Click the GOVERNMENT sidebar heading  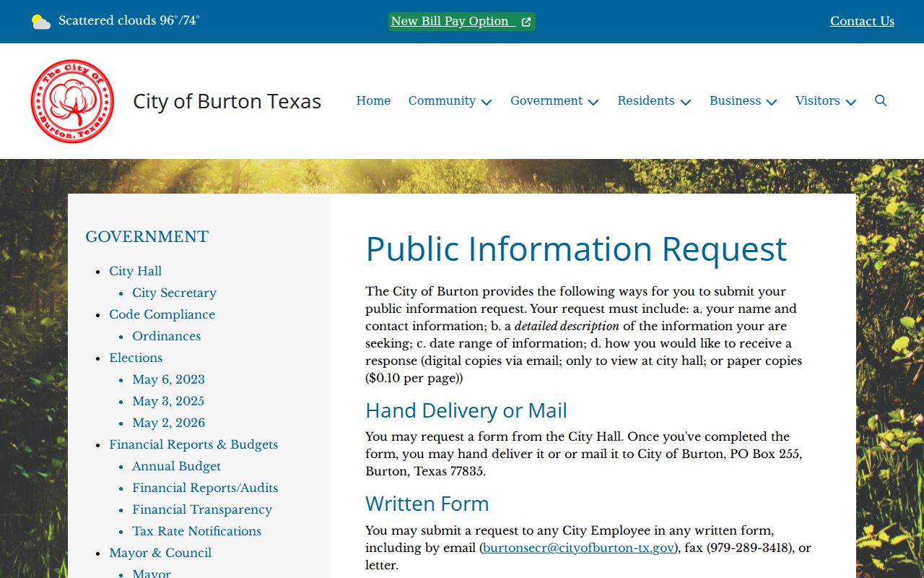coord(147,236)
